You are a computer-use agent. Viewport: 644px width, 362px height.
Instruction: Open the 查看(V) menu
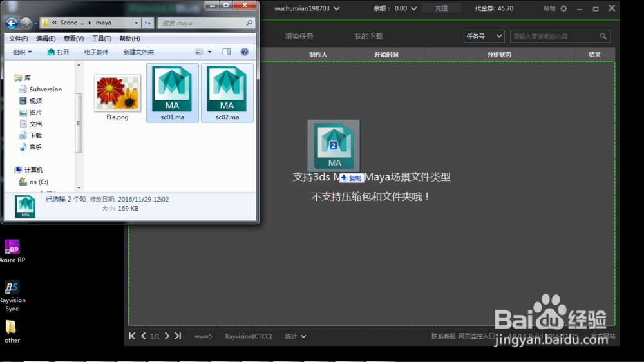73,39
